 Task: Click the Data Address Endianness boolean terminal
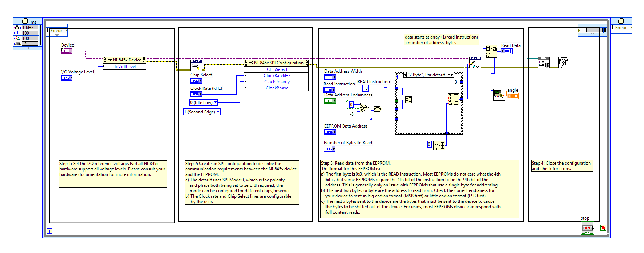[x=330, y=101]
